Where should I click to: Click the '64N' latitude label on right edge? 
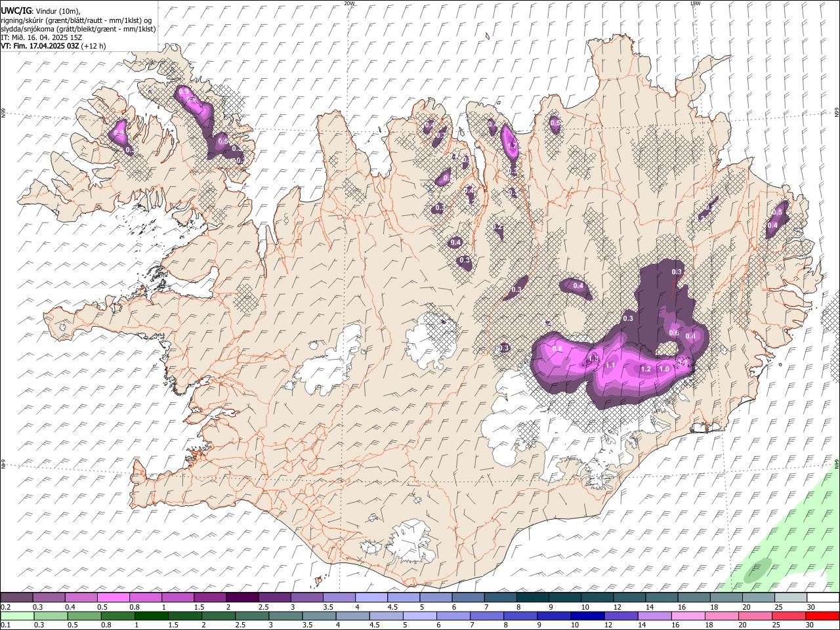(837, 464)
